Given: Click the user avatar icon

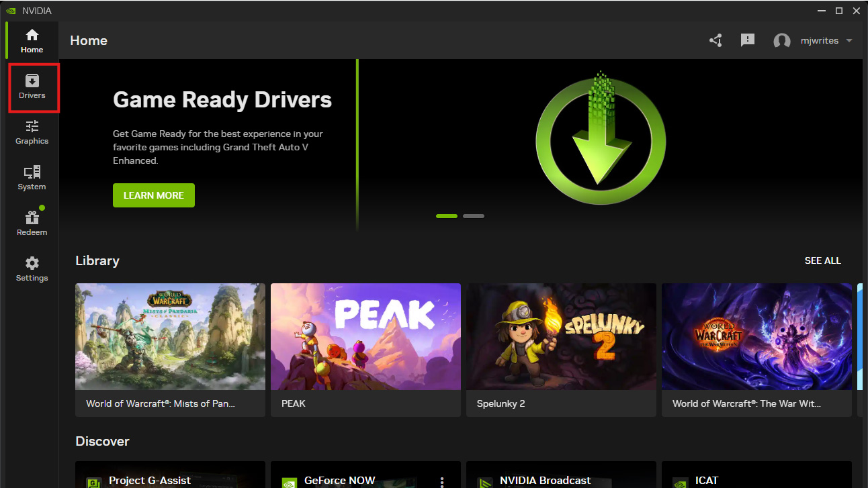Looking at the screenshot, I should pyautogui.click(x=782, y=41).
